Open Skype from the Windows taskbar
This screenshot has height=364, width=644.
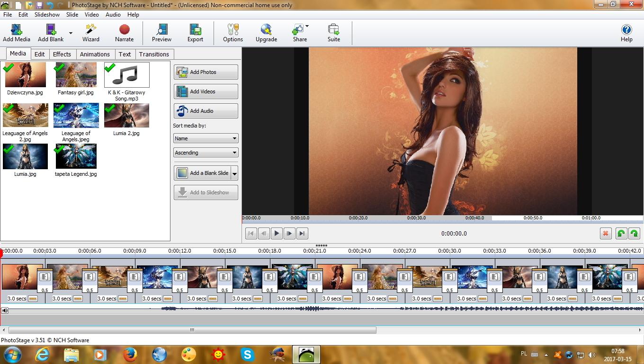tap(247, 354)
